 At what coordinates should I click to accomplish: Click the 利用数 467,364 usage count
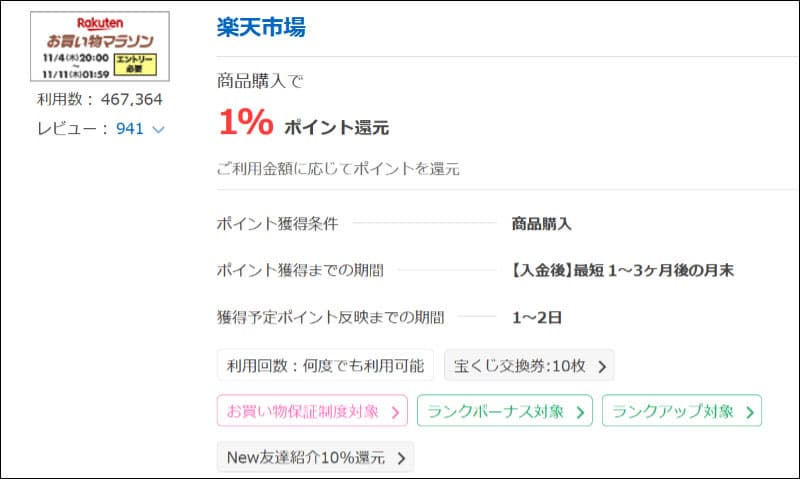tap(100, 99)
